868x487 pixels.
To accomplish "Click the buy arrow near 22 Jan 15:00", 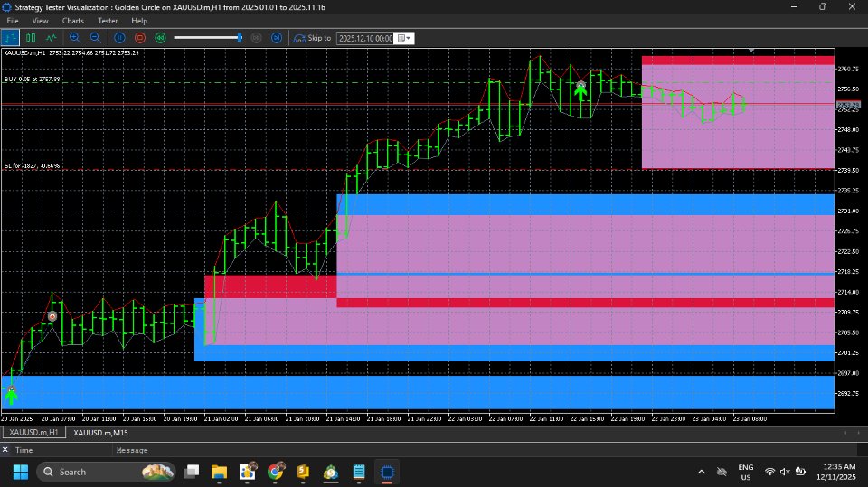I will pos(580,90).
